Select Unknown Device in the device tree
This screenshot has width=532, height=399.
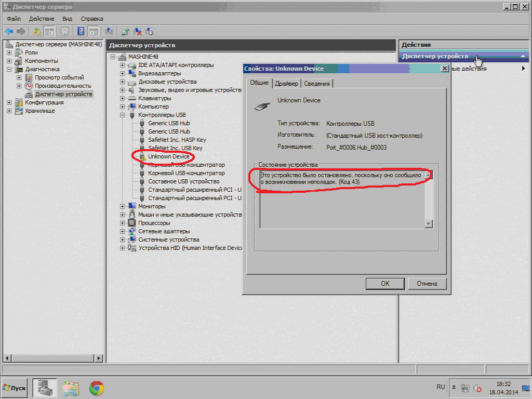168,156
